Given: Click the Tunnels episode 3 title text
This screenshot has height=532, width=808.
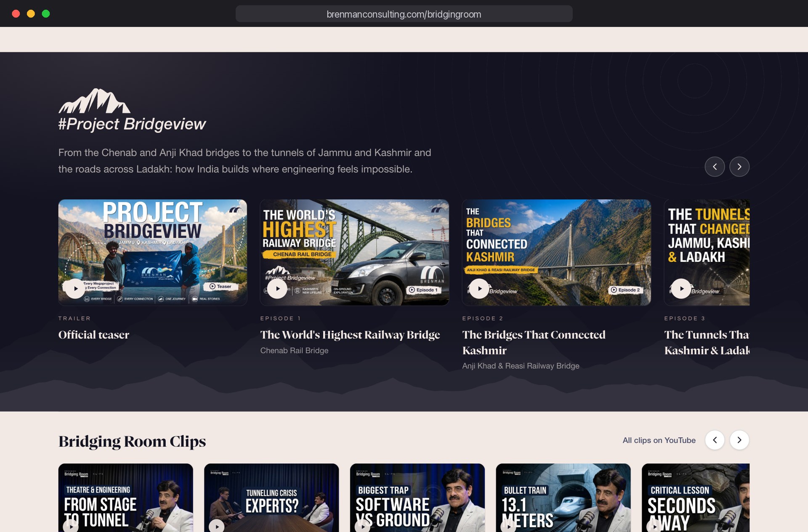Looking at the screenshot, I should [x=707, y=343].
